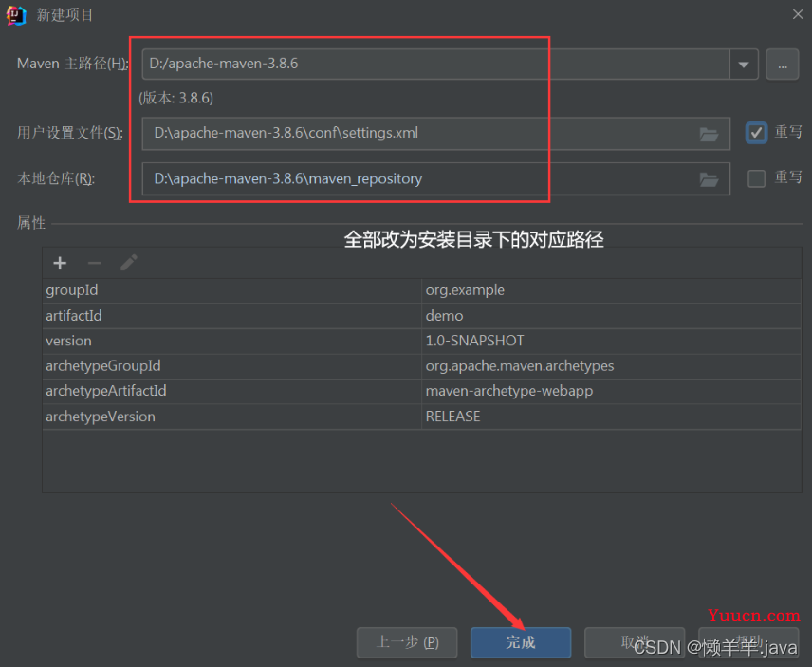Click the RELEASE value cell

[612, 417]
